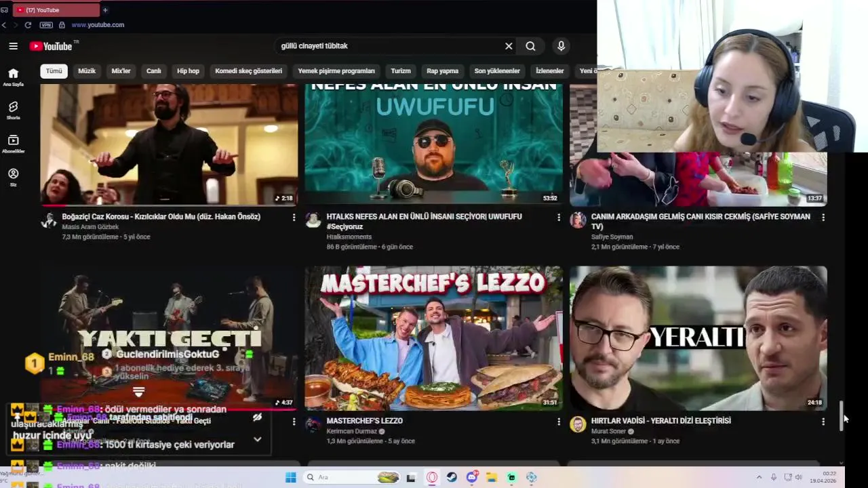The image size is (868, 488).
Task: Select the Son yüklenenler filter chip
Action: coord(497,70)
